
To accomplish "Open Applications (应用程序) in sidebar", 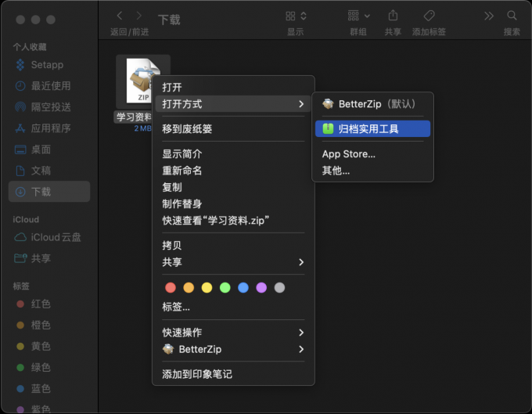I will [49, 128].
